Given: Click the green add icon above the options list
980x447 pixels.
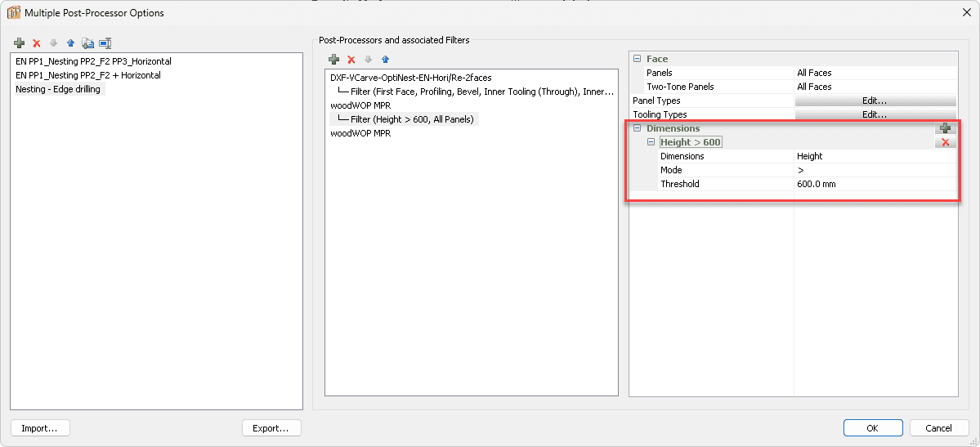Looking at the screenshot, I should 20,43.
